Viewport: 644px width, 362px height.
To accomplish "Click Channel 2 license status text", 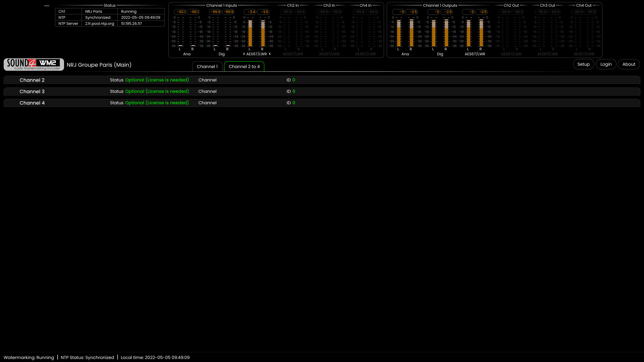I will [x=157, y=80].
